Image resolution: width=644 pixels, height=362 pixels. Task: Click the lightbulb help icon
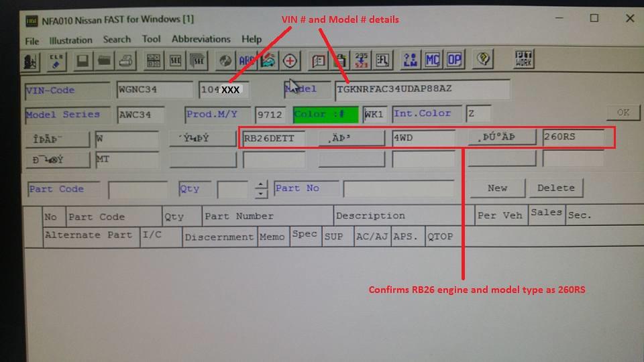click(x=483, y=60)
